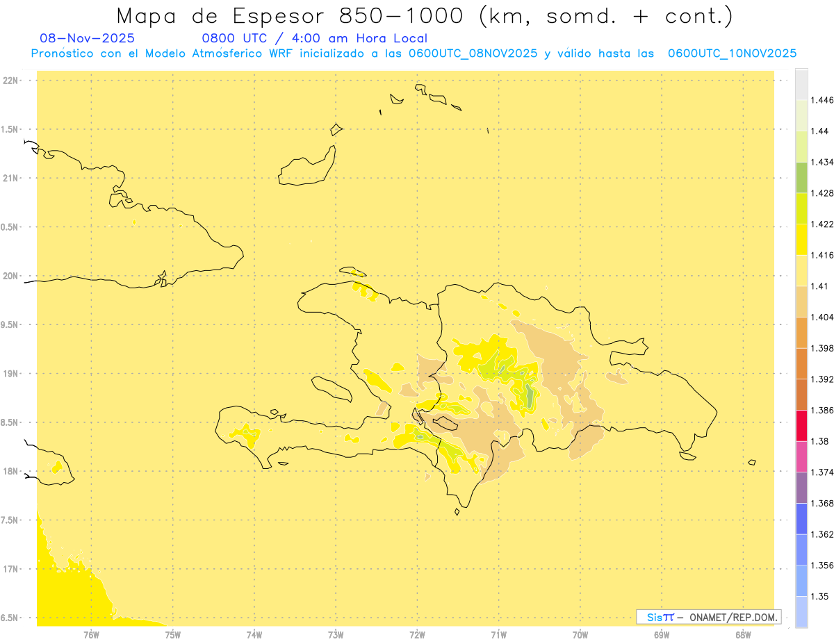
Task: Click the legend value "1.434"
Action: (823, 162)
